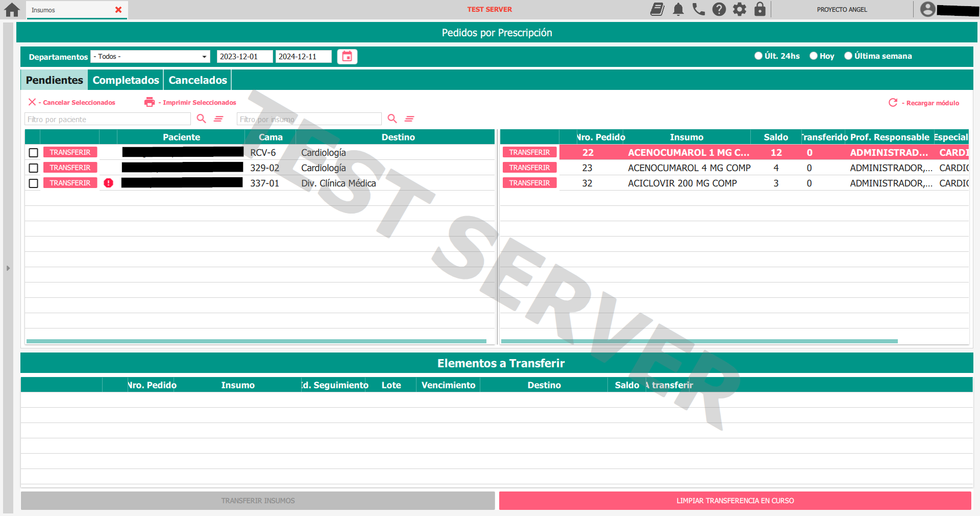
Task: Expand the collapsed left sidebar arrow
Action: coord(8,268)
